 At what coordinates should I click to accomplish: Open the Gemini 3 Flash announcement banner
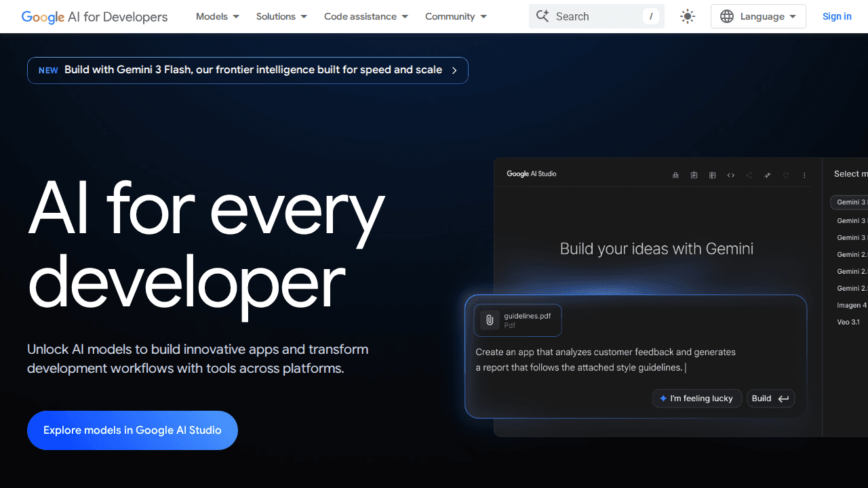[248, 70]
